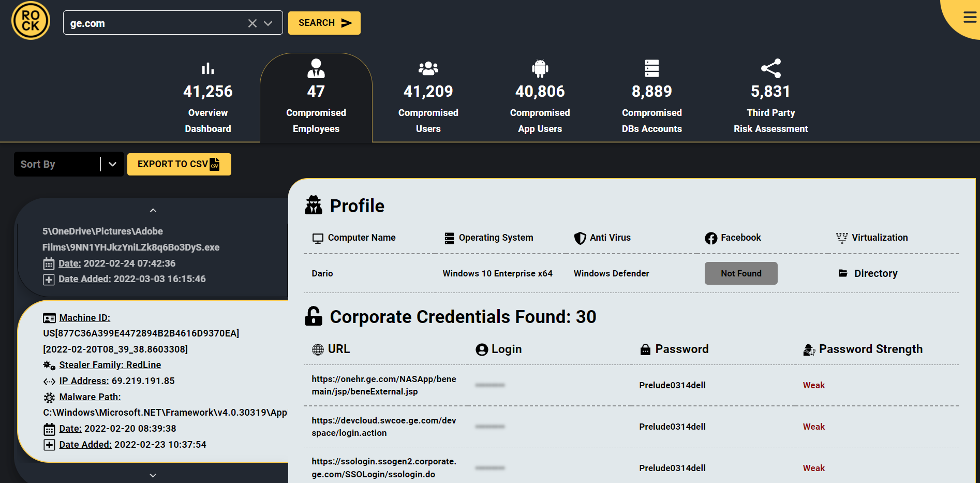The image size is (980, 483).
Task: Clear the ge.com search field
Action: click(253, 23)
